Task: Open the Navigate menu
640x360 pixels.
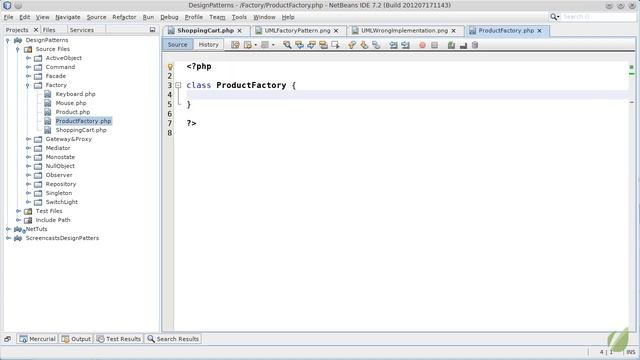Action: (68, 17)
